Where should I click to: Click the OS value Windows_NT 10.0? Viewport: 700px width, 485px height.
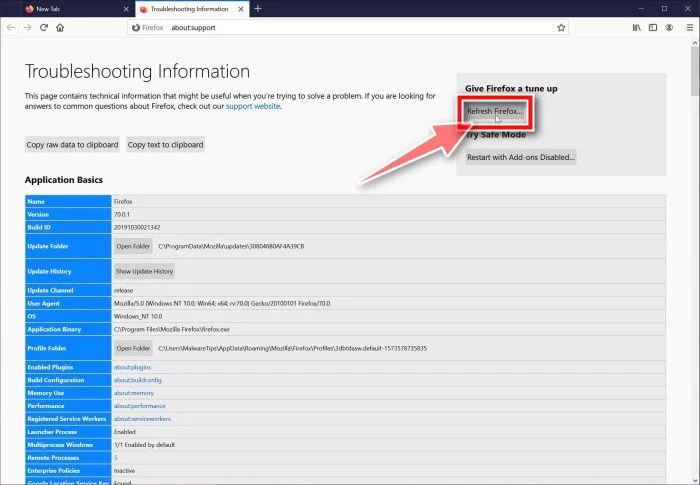coord(138,316)
